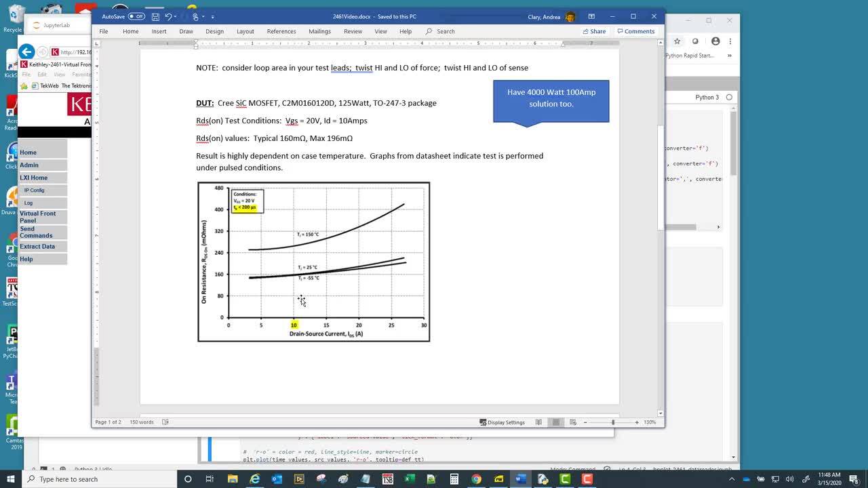Open the Share panel in Word
This screenshot has width=868, height=488.
tap(595, 31)
